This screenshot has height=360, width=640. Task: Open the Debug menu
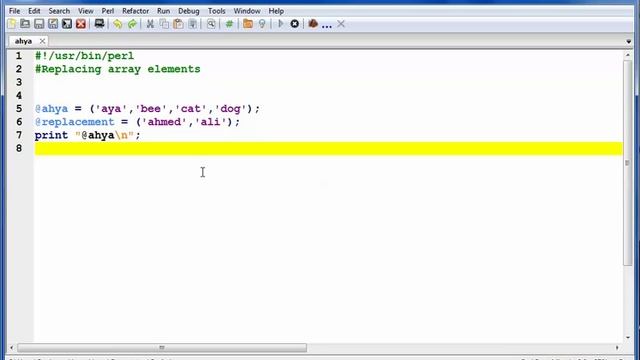click(x=189, y=11)
